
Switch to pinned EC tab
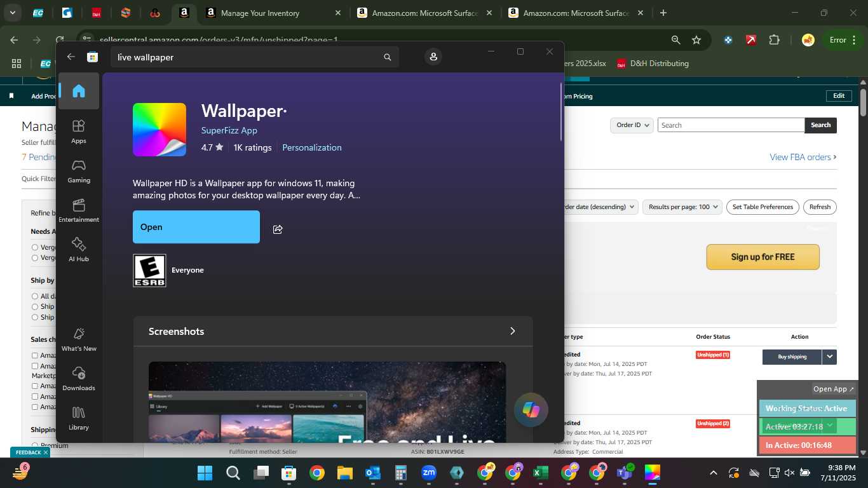click(x=38, y=13)
